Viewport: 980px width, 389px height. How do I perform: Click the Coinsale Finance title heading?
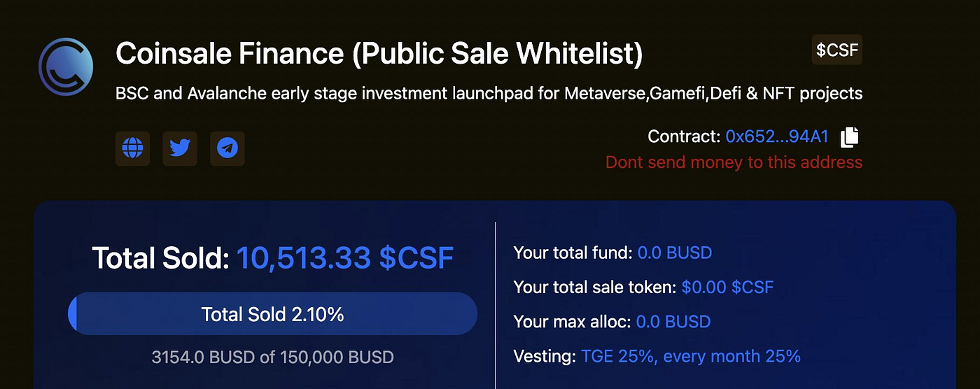[x=379, y=53]
